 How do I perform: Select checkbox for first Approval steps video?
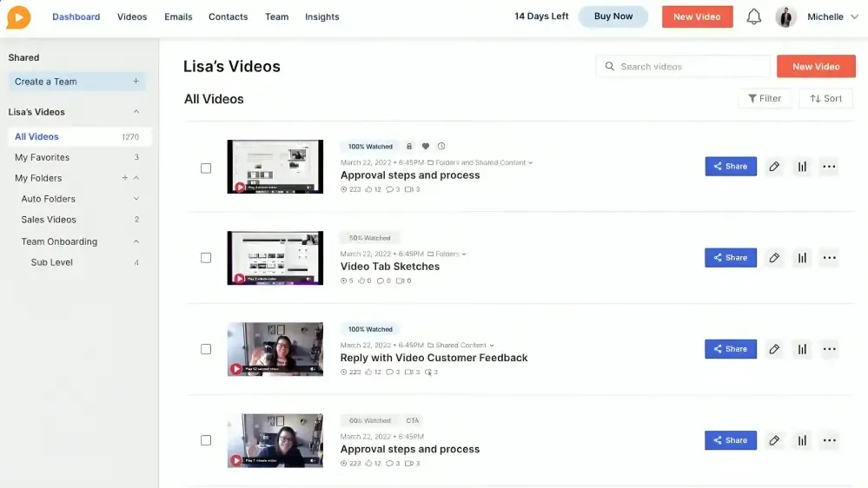tap(206, 168)
